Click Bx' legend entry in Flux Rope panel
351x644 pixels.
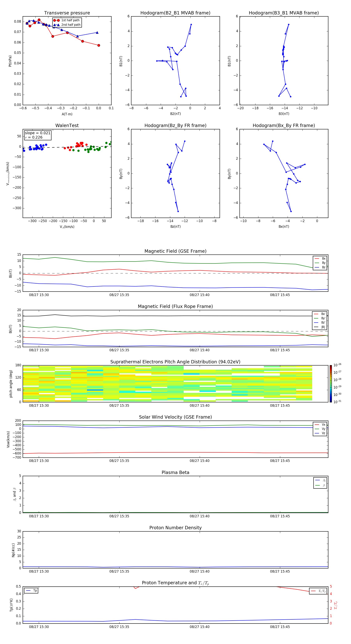[320, 314]
